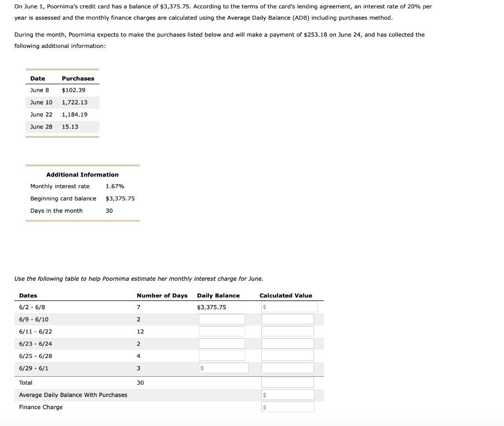Click the Finance Charge row label
Image resolution: width=504 pixels, height=426 pixels.
coord(41,407)
